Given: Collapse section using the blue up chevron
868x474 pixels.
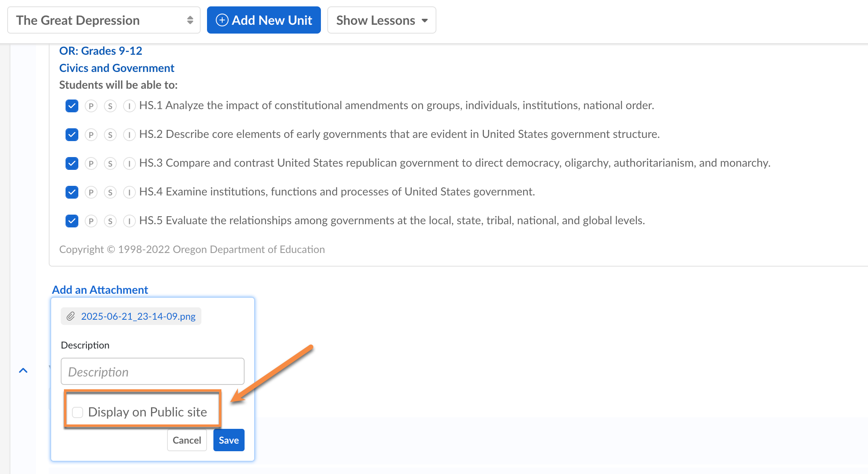Looking at the screenshot, I should (23, 370).
